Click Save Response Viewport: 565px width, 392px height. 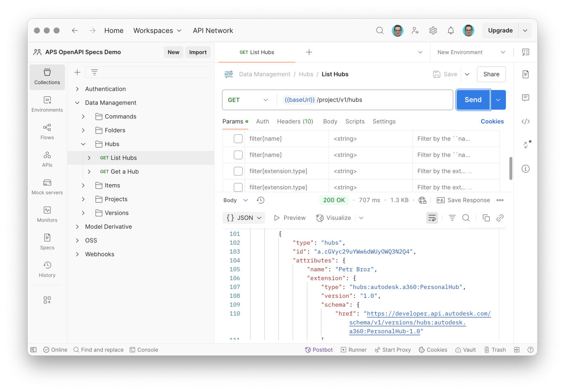pyautogui.click(x=463, y=200)
